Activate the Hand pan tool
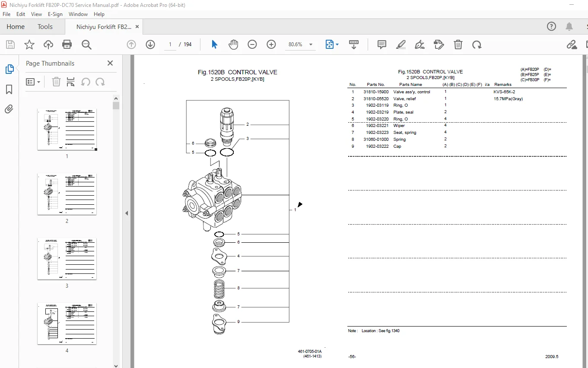This screenshot has height=368, width=588. 233,44
